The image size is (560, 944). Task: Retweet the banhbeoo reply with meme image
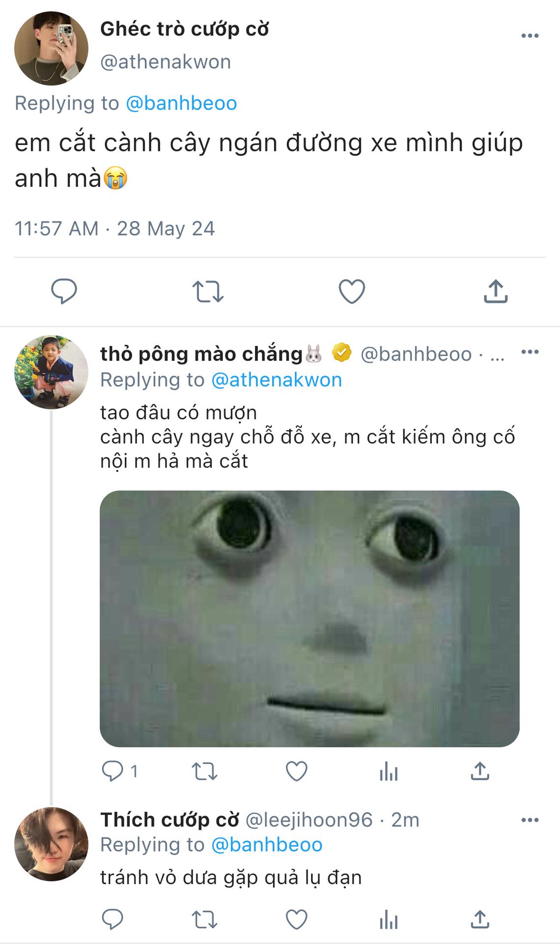[204, 771]
